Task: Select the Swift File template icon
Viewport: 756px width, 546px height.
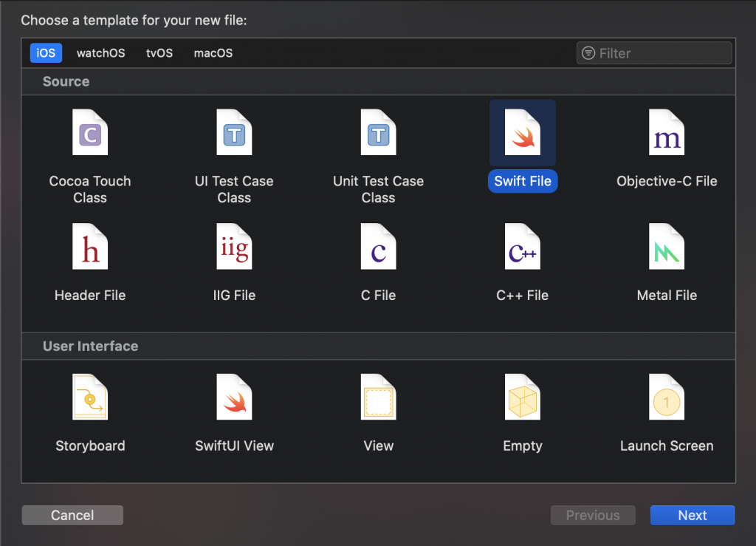Action: click(x=523, y=132)
